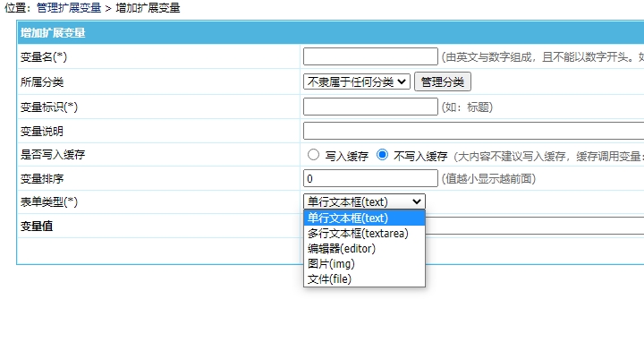The height and width of the screenshot is (351, 644).
Task: Choose 单行文本框(text) option in list
Action: click(364, 218)
